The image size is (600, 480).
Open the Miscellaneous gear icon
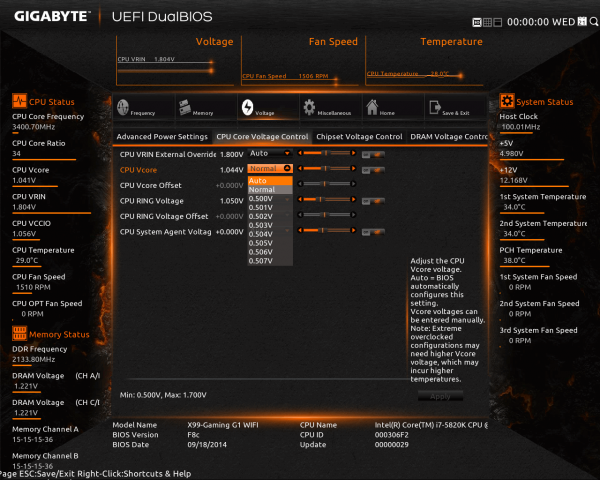coord(309,107)
